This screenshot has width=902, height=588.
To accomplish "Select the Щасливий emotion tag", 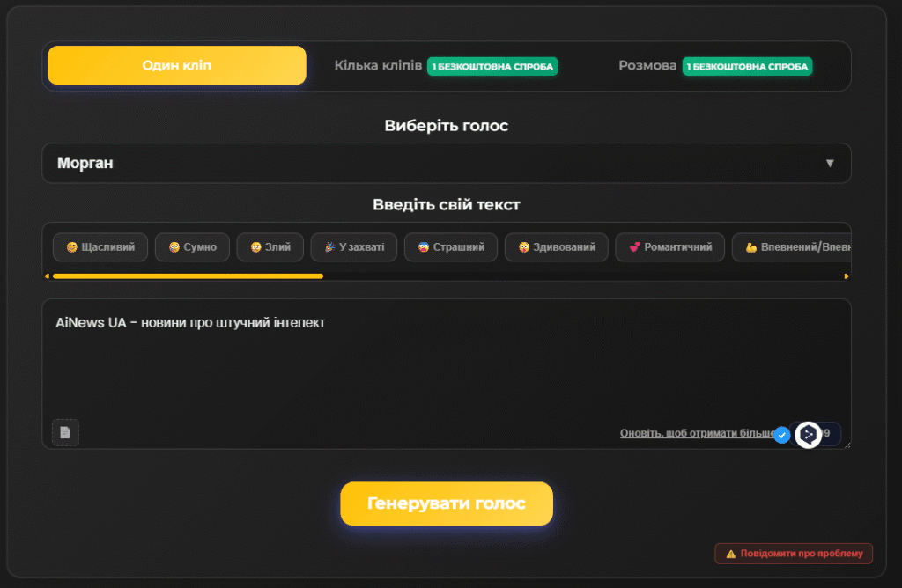I will pyautogui.click(x=100, y=247).
